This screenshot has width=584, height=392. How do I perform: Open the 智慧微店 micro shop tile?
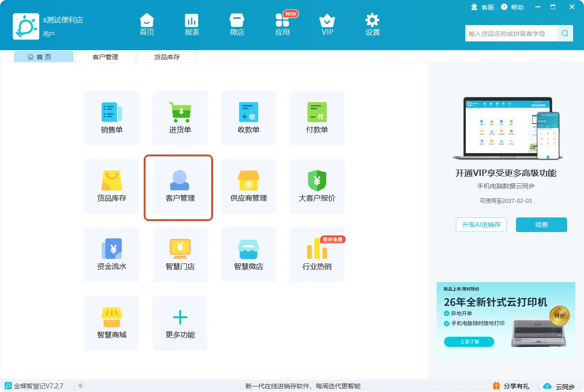click(x=249, y=255)
